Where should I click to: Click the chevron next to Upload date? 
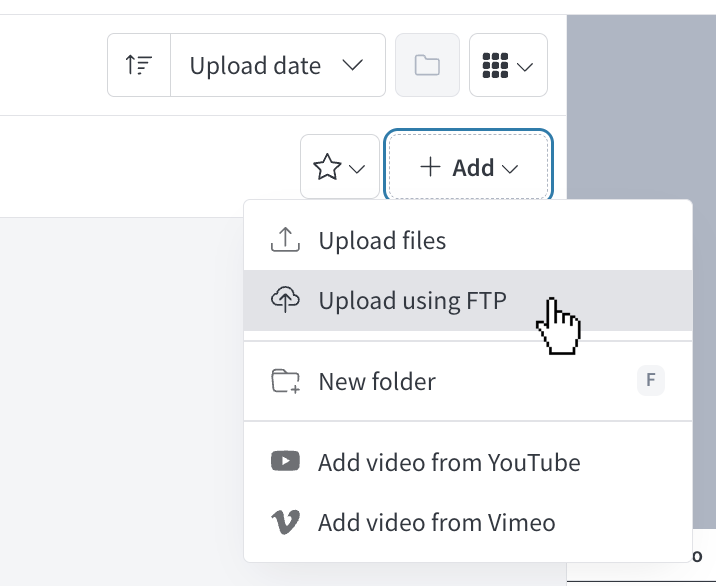(352, 66)
